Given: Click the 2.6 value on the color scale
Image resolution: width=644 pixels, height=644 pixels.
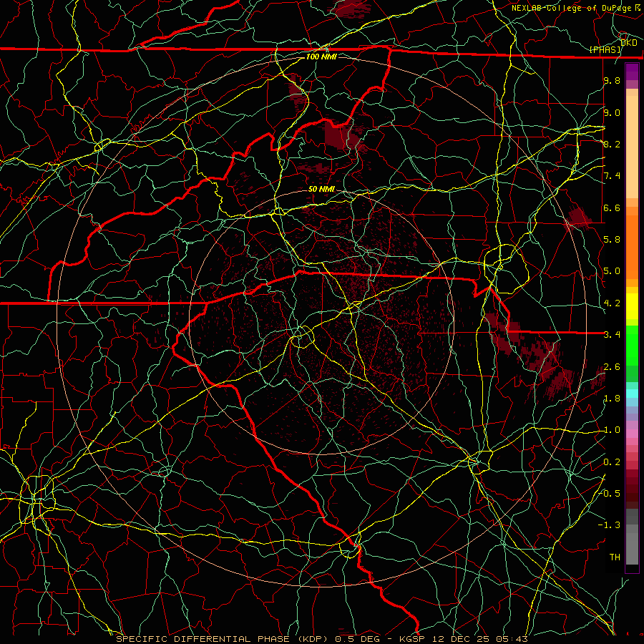Looking at the screenshot, I should click(612, 367).
